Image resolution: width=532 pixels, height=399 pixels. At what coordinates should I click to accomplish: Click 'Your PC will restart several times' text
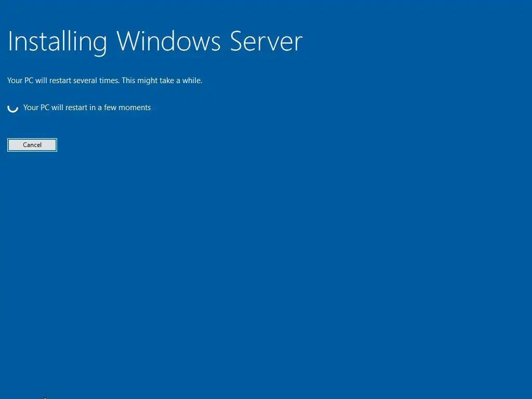tap(63, 81)
